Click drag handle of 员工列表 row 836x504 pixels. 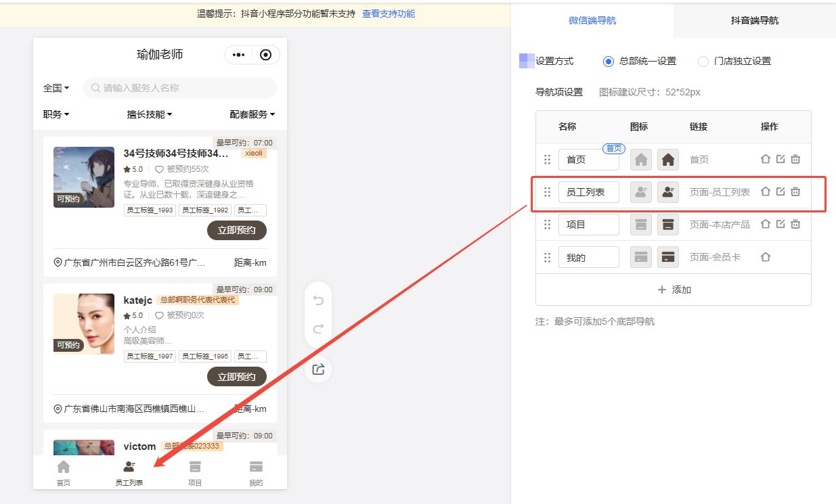tap(547, 192)
